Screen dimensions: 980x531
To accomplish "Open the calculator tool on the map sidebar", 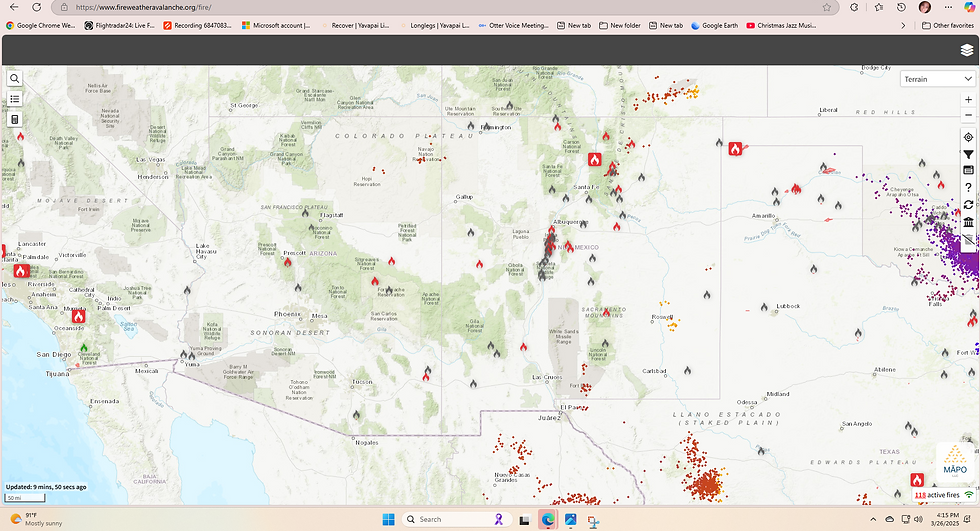I will [x=14, y=119].
